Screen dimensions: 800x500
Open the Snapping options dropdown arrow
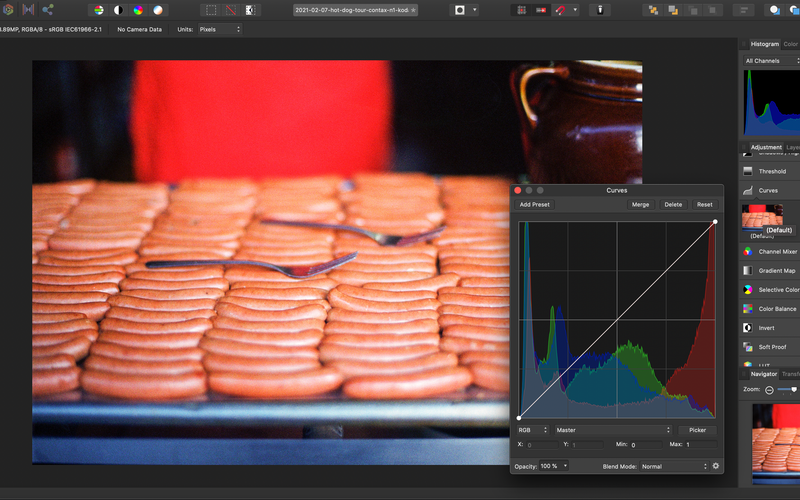pyautogui.click(x=575, y=10)
